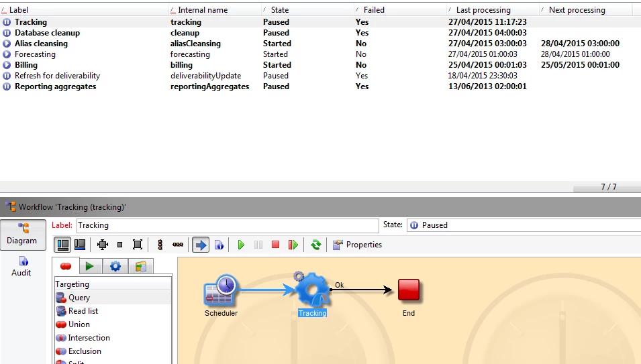Select the Actions palette tab with blue gear
The width and height of the screenshot is (641, 364).
(115, 267)
